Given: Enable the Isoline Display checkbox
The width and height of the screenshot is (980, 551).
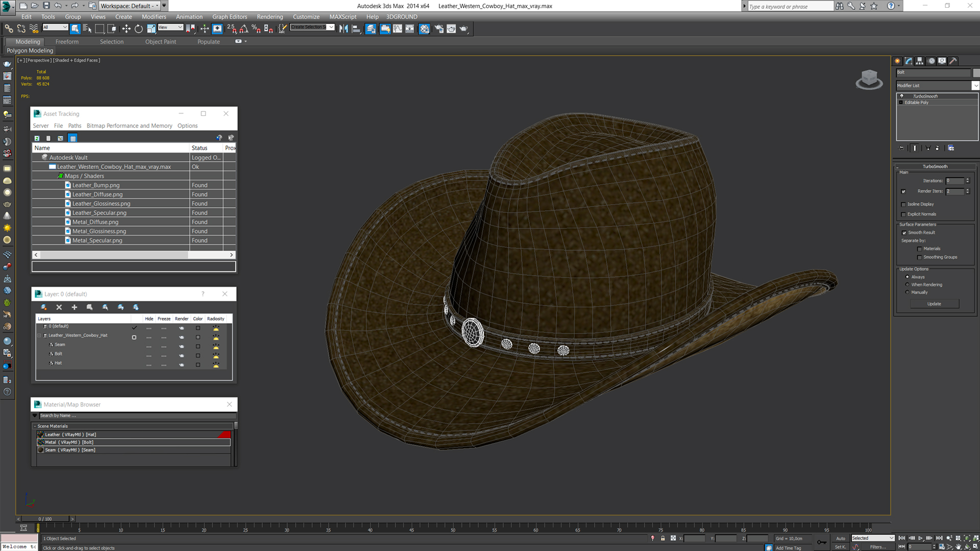Looking at the screenshot, I should (903, 205).
